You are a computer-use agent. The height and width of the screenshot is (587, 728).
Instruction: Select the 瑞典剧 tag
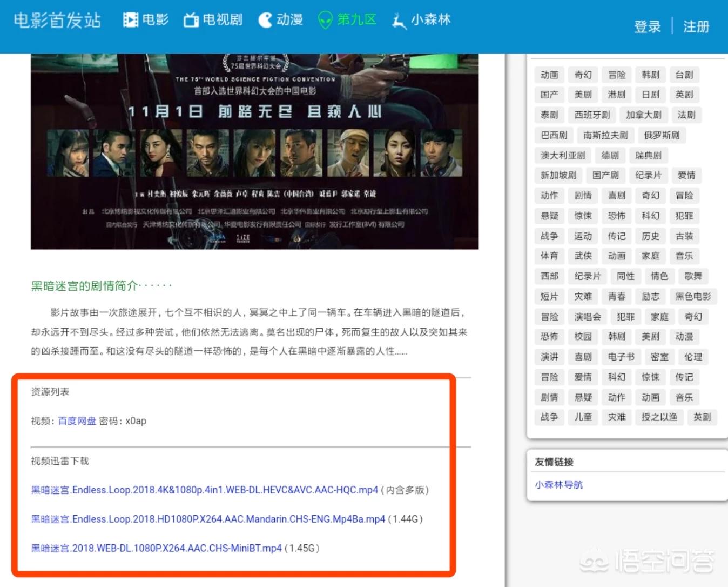pos(649,155)
